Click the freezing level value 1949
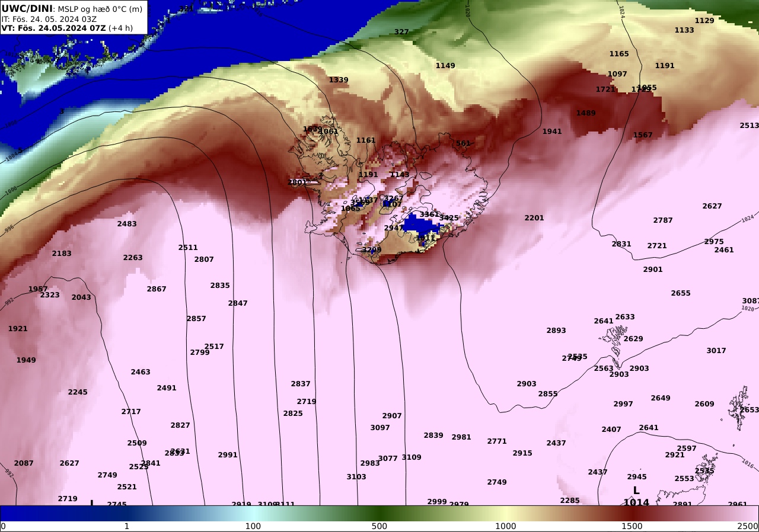Viewport: 759px width, 532px height. pos(26,360)
